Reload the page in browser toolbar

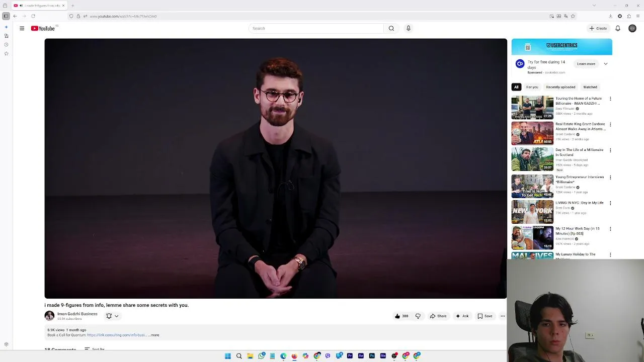[33, 16]
